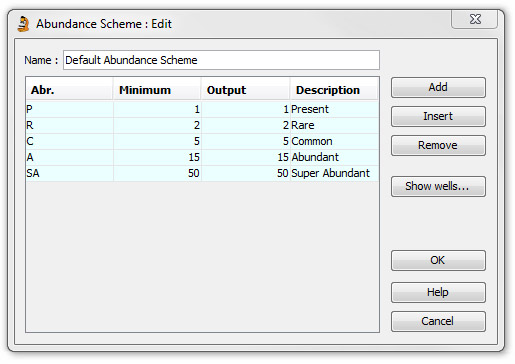Remove the selected abundance row

pos(438,145)
